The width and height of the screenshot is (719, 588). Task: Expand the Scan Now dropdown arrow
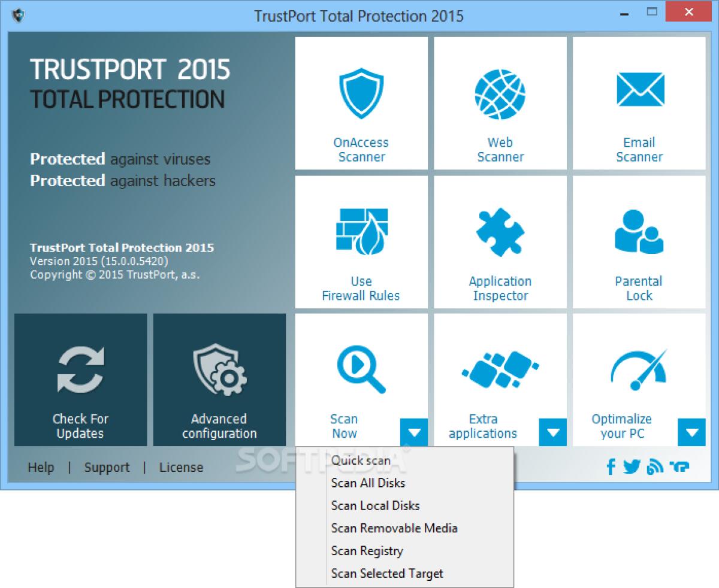[x=415, y=432]
